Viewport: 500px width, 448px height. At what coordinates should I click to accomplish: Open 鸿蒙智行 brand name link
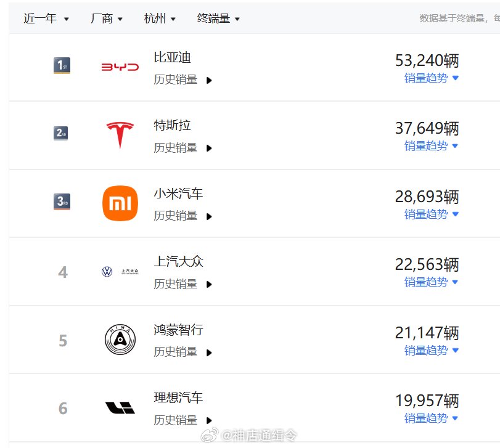click(x=178, y=330)
